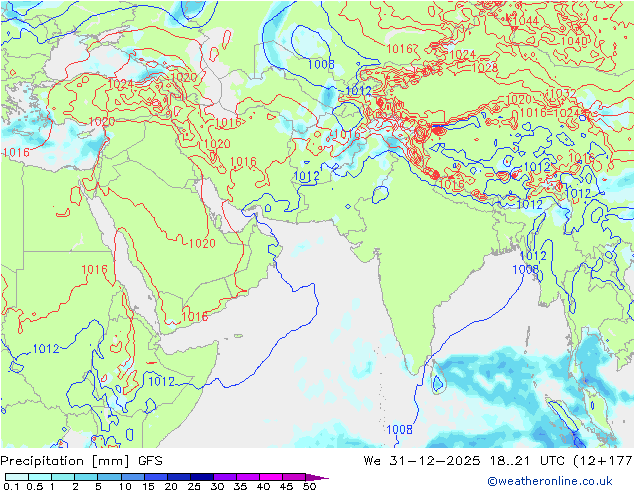Click the legend swatch between 0.1 and 0.5
Viewport: 634px width, 490px height.
click(17, 477)
